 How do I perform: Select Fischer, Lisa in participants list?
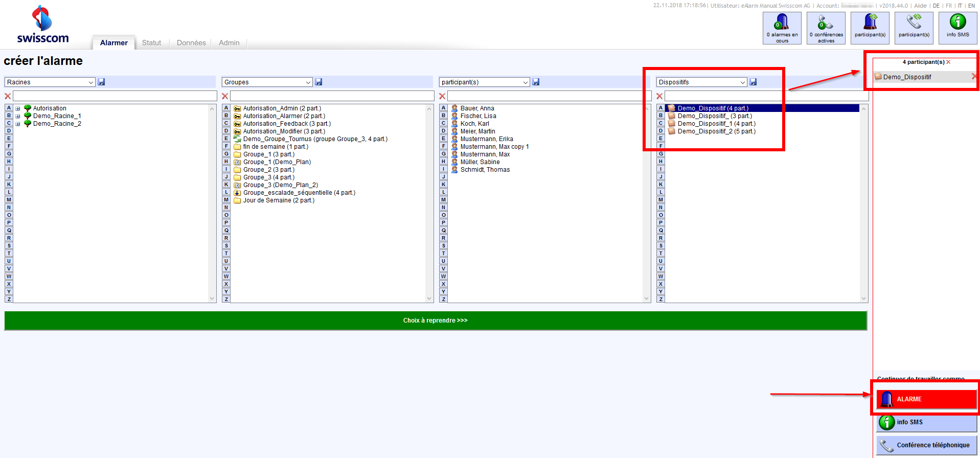[x=478, y=116]
